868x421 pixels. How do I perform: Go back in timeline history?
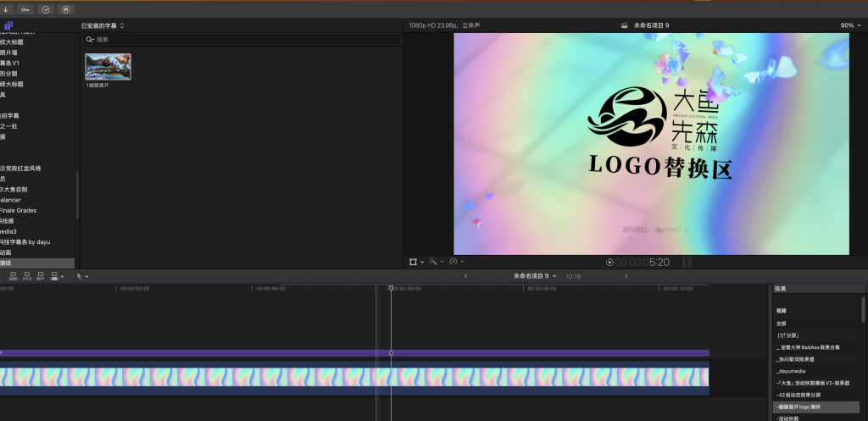click(x=465, y=275)
